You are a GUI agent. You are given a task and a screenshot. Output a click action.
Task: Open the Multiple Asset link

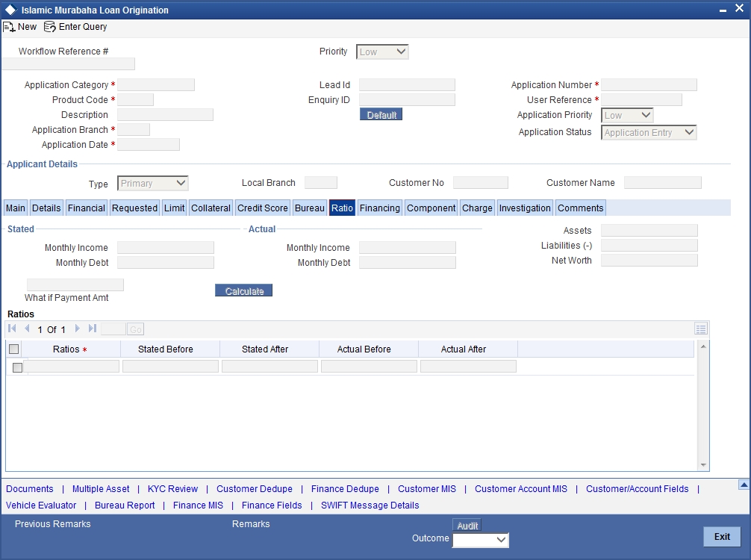101,488
